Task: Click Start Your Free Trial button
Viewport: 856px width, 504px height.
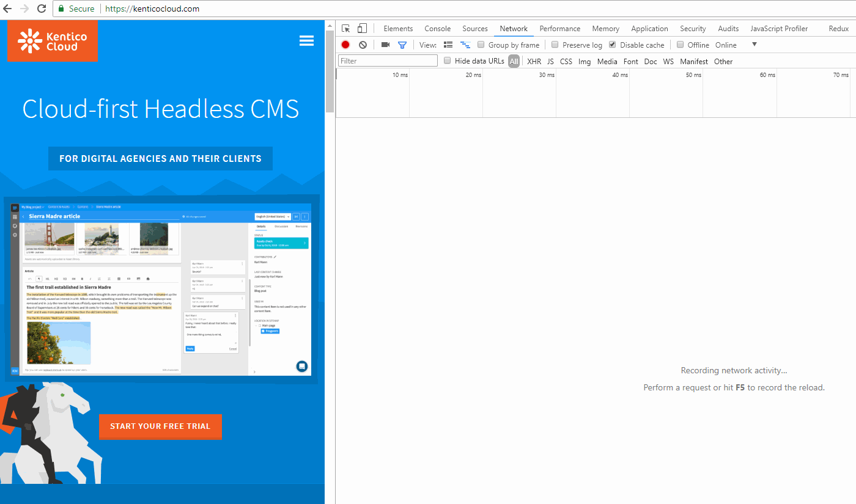Action: point(160,426)
